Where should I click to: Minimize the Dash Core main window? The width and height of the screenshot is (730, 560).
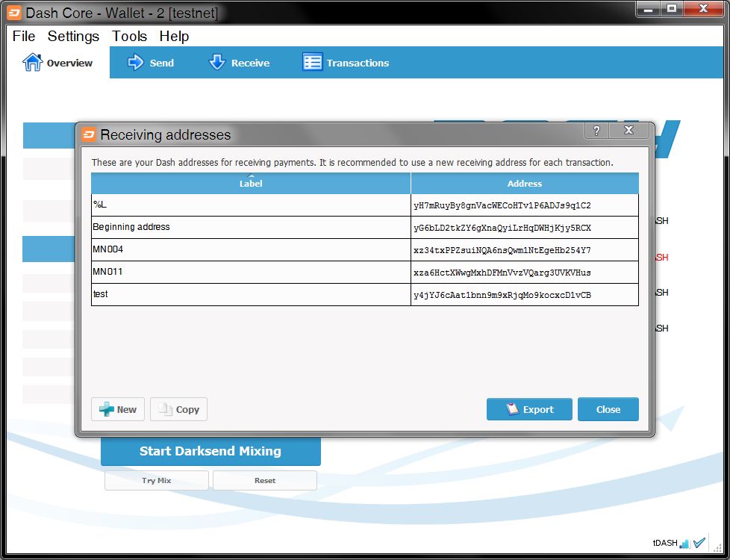pyautogui.click(x=648, y=8)
